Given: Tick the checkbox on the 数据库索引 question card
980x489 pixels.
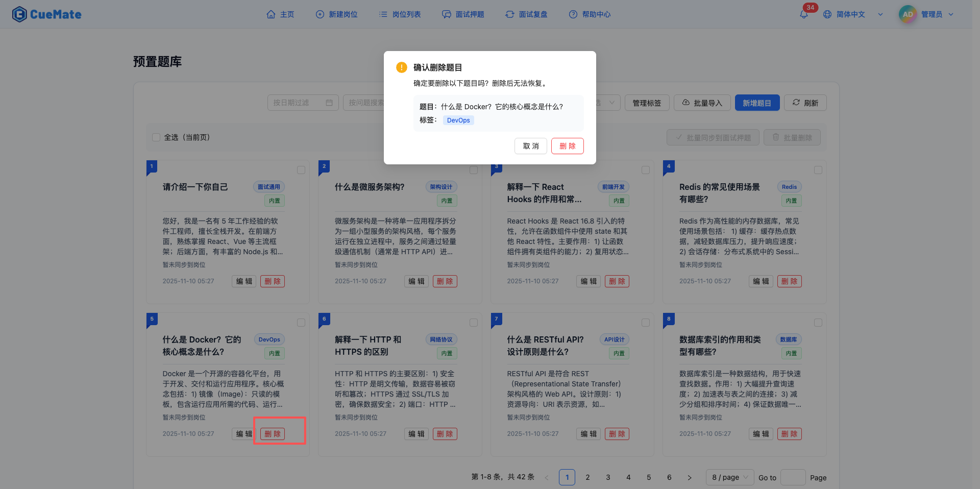Looking at the screenshot, I should [818, 323].
